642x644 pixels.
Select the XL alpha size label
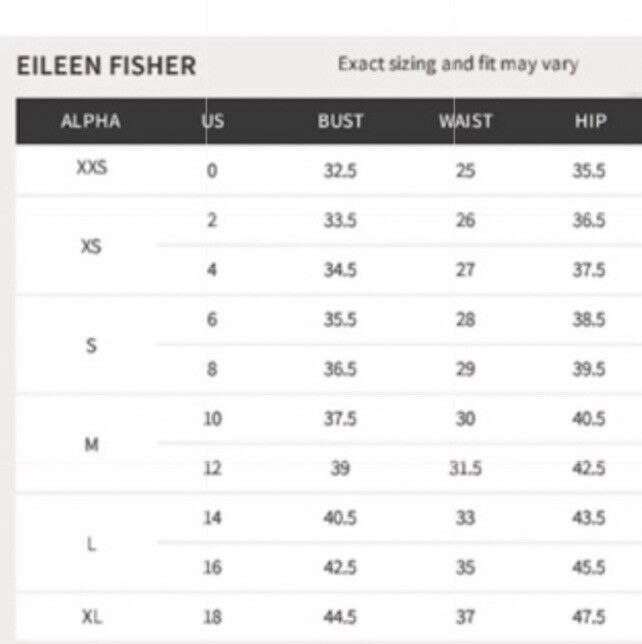click(x=92, y=617)
